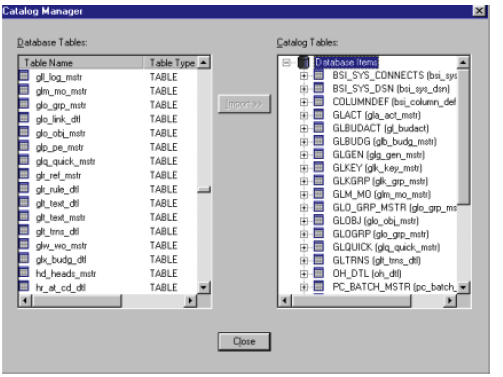Image resolution: width=503 pixels, height=377 pixels.
Task: Select the Database Items tree label
Action: click(x=346, y=62)
